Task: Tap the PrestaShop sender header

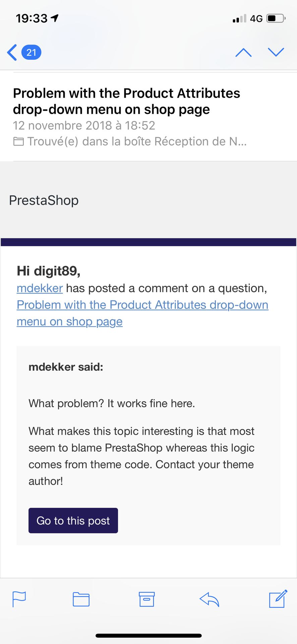Action: [x=44, y=200]
